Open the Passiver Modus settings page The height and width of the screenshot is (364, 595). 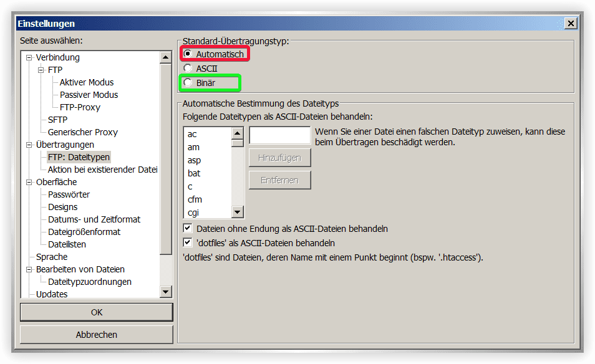point(89,95)
